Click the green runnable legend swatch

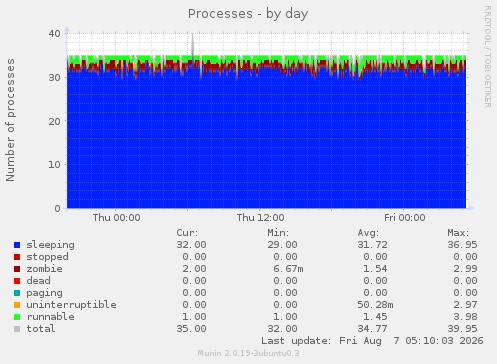point(17,317)
